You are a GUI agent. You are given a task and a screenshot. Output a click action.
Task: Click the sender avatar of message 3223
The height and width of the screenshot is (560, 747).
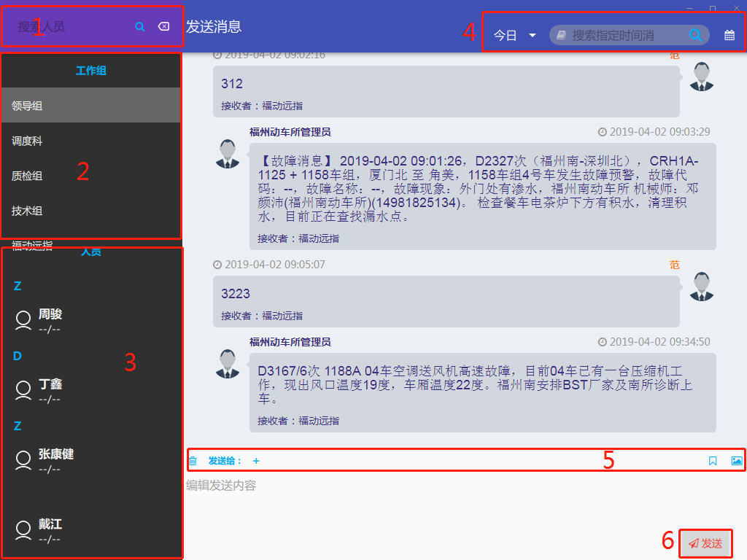[702, 287]
